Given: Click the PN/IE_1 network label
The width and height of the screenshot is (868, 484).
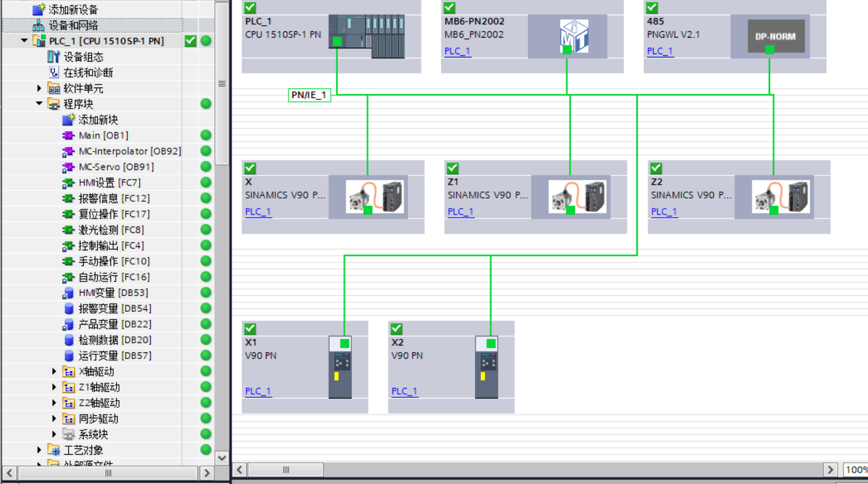Looking at the screenshot, I should 309,95.
